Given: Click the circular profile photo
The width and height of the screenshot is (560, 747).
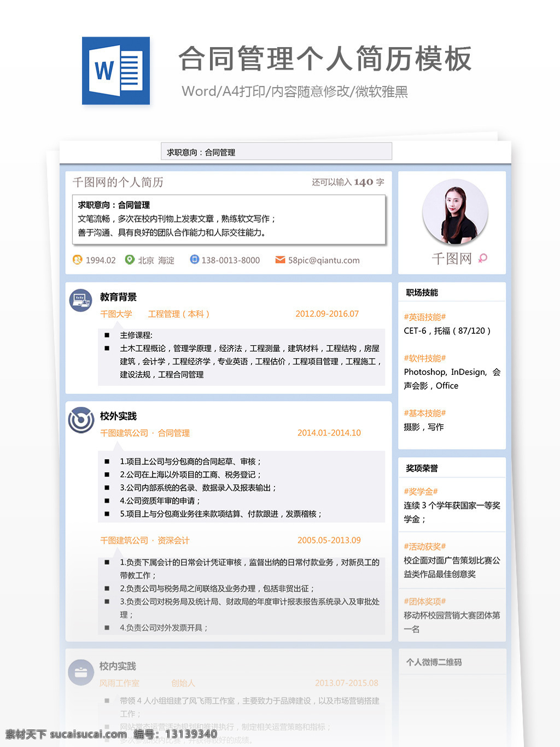Looking at the screenshot, I should [455, 212].
